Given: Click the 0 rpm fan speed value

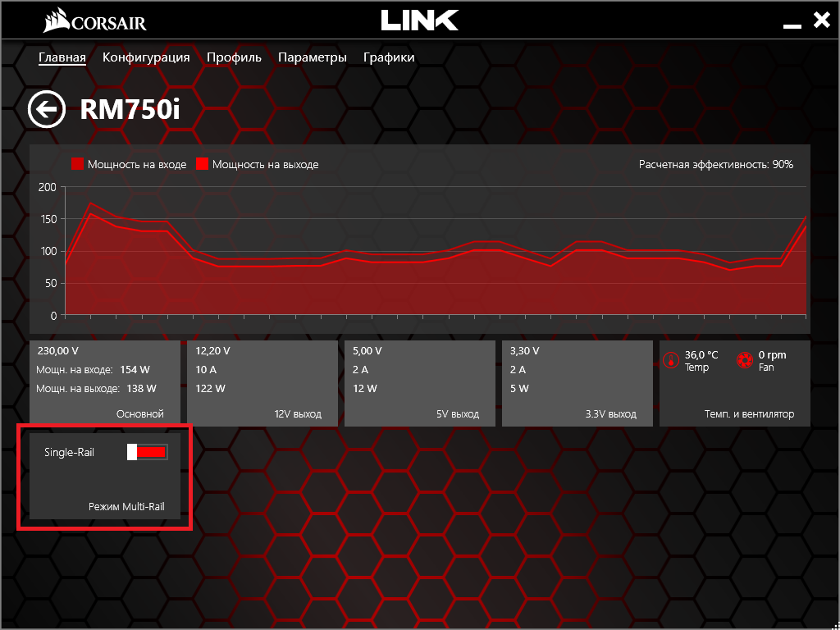Looking at the screenshot, I should (773, 355).
